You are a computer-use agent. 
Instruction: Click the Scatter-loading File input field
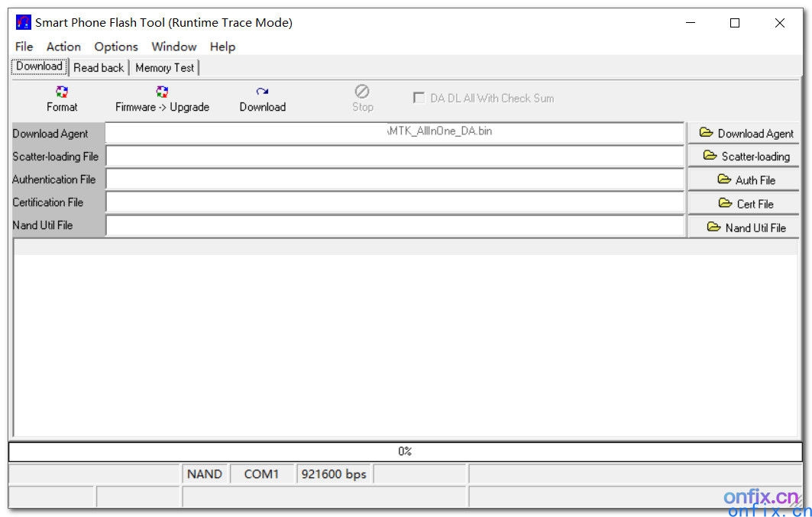(395, 156)
